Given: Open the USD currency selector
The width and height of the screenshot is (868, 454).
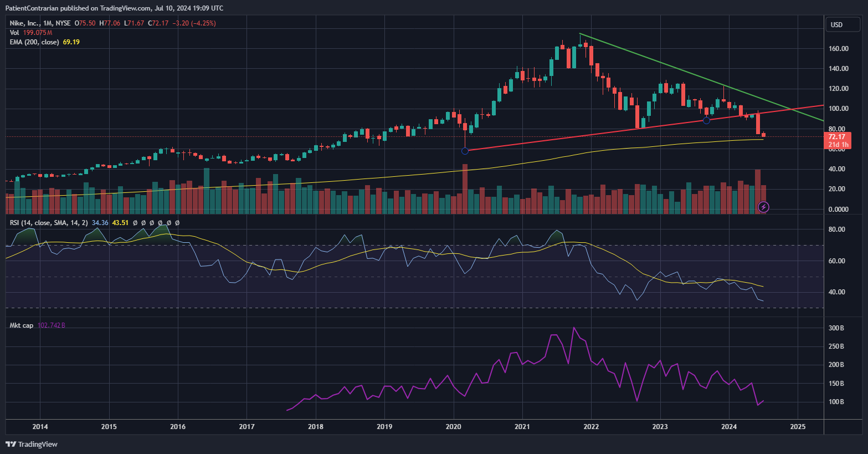Looking at the screenshot, I should tap(843, 24).
